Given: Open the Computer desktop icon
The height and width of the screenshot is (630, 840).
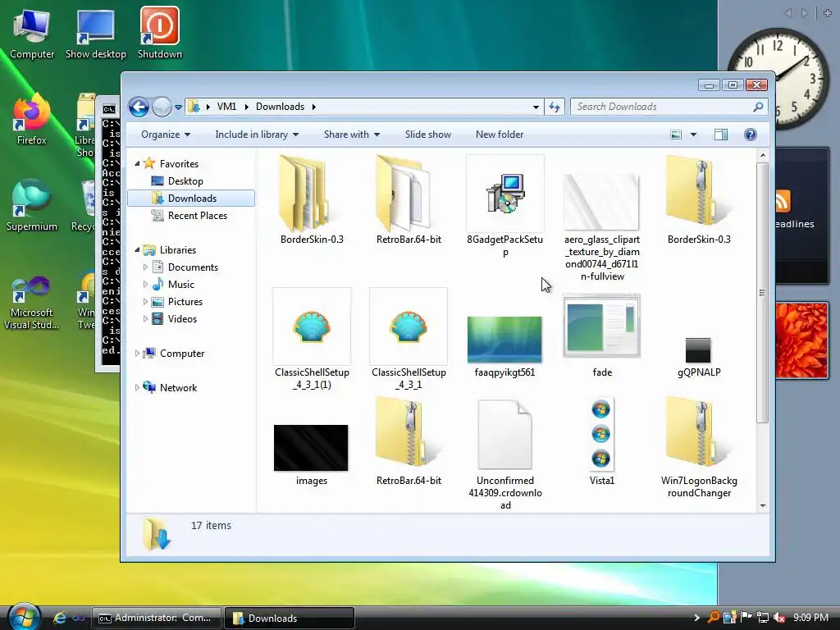Looking at the screenshot, I should pyautogui.click(x=32, y=33).
